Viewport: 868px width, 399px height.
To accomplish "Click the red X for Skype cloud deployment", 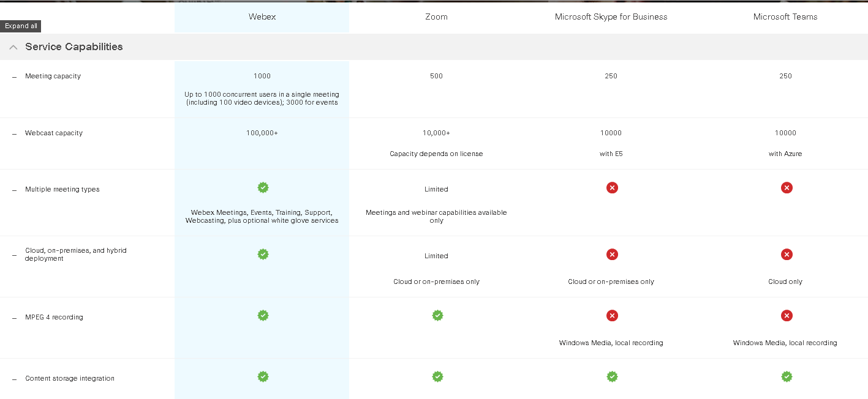I will 612,254.
